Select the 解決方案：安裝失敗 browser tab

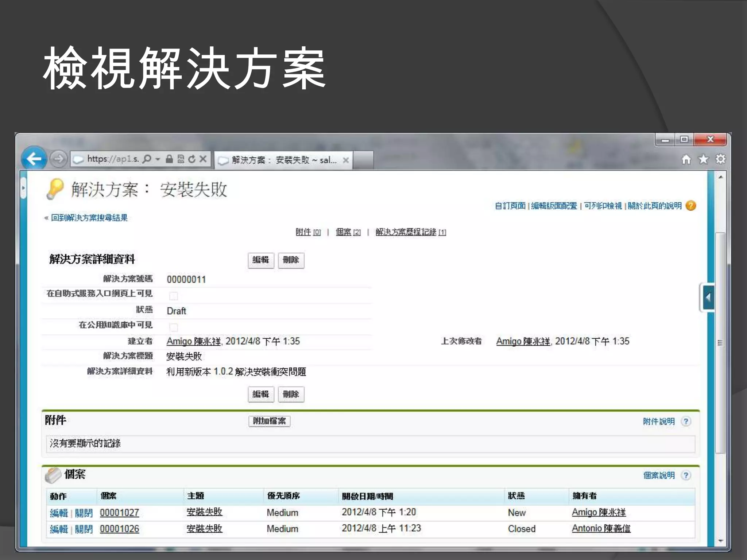[283, 160]
